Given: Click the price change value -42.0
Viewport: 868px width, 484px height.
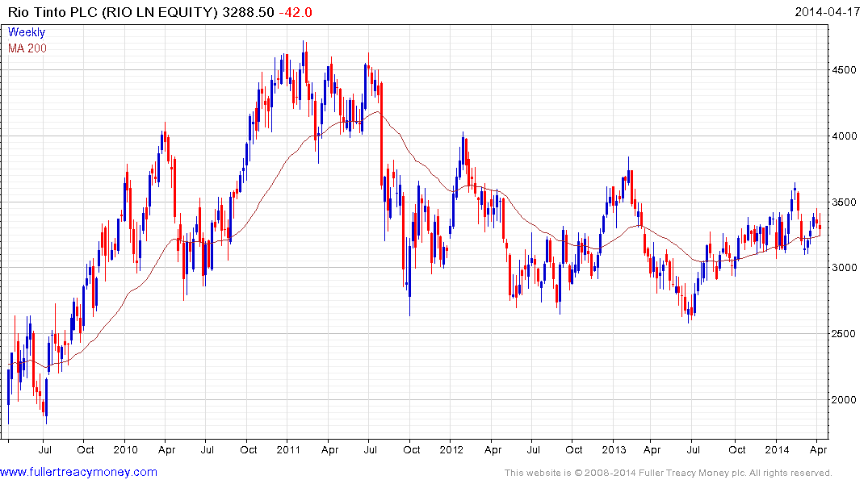Looking at the screenshot, I should pos(295,12).
